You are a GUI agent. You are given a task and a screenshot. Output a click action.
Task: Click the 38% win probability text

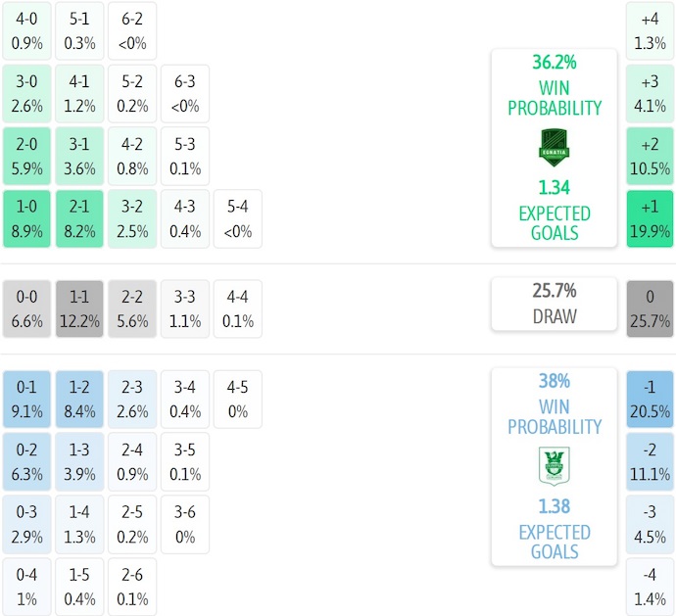(554, 381)
